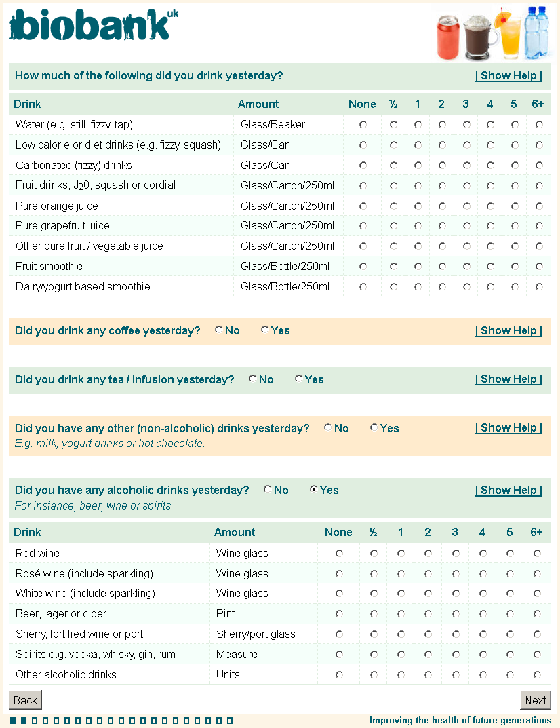
Task: Select 1 for Red wine glasses
Action: (x=401, y=554)
